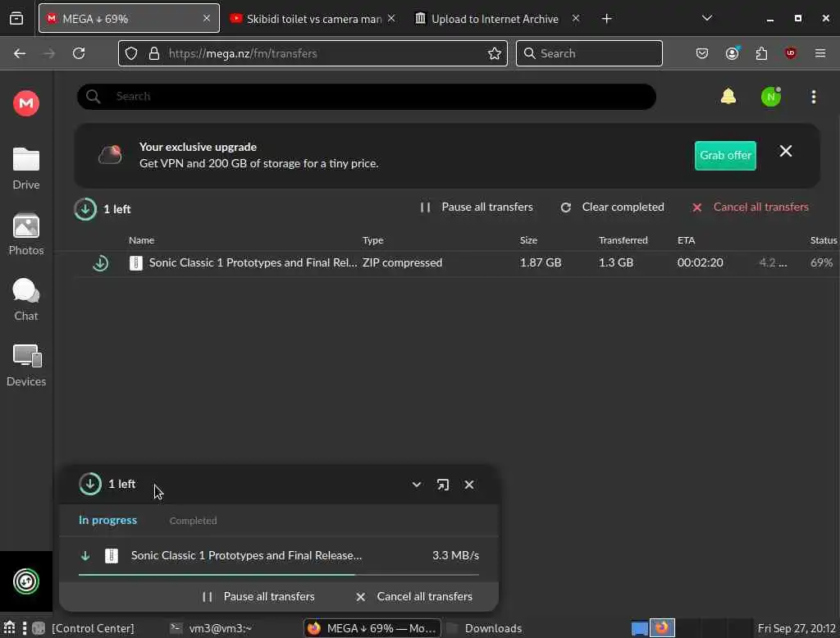Screen dimensions: 840x638
Task: Open the transfers sync icon in sidebar
Action: (26, 581)
